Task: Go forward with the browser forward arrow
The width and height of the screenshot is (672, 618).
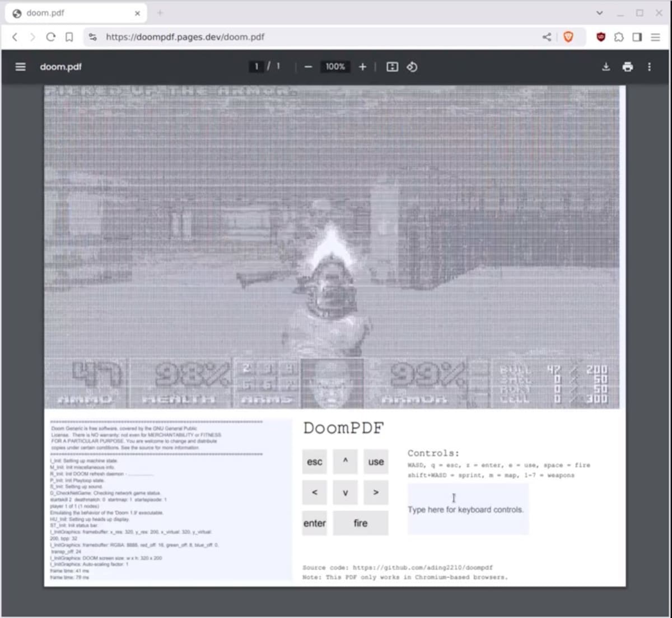Action: point(32,37)
